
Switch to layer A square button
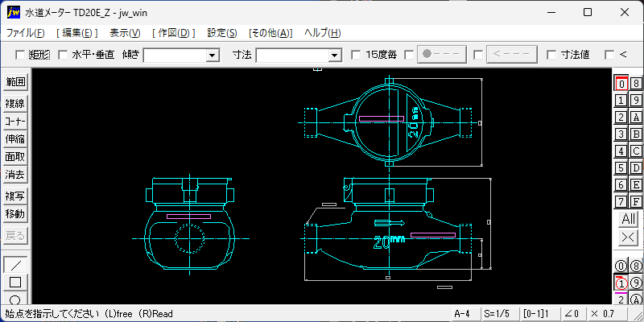pos(636,117)
